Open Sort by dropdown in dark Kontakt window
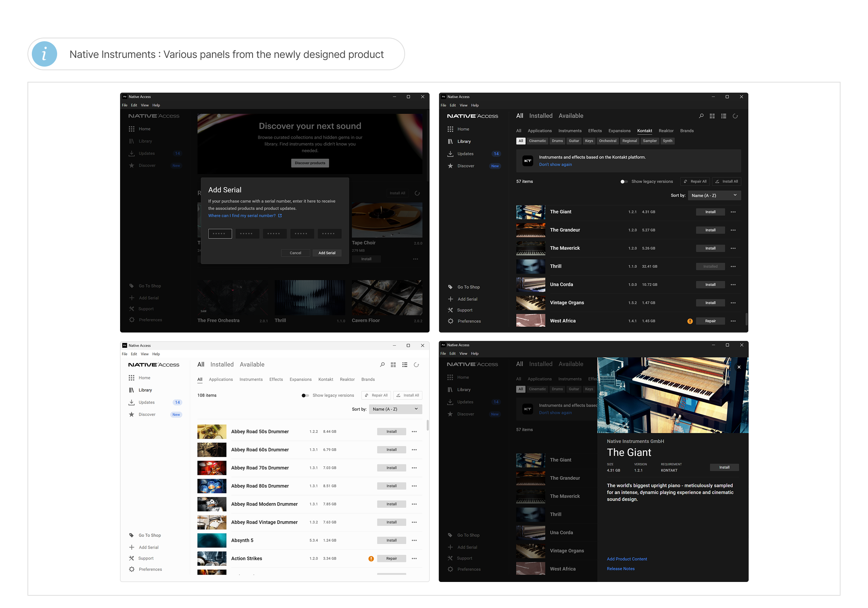This screenshot has height=608, width=868. pyautogui.click(x=714, y=195)
